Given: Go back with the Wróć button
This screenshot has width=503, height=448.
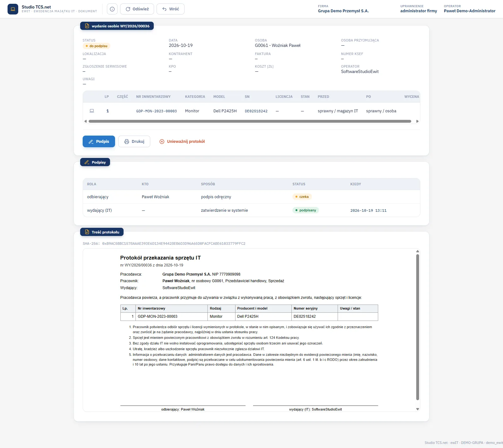Looking at the screenshot, I should (170, 9).
